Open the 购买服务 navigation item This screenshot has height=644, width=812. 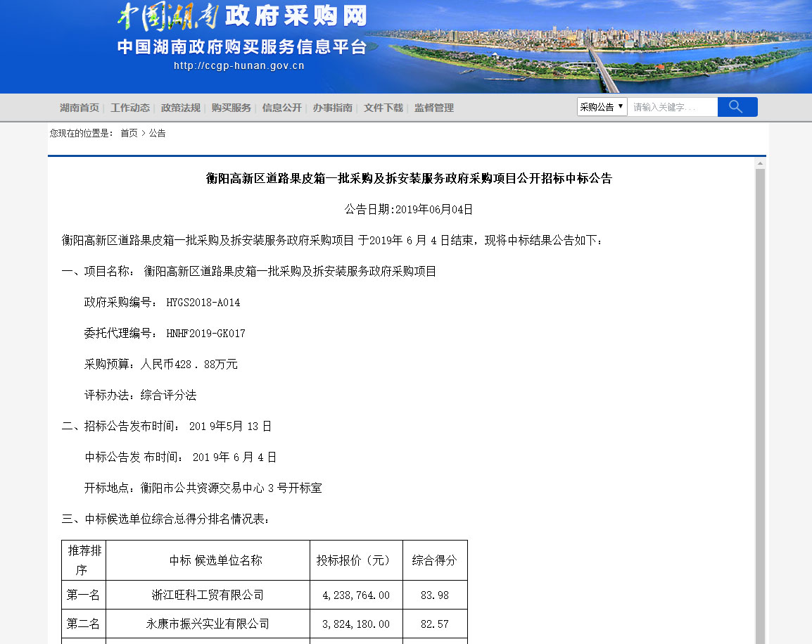(x=231, y=108)
